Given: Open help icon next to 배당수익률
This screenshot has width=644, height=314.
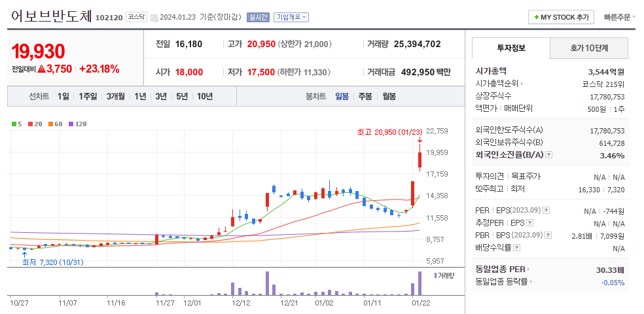Looking at the screenshot, I should [x=516, y=247].
